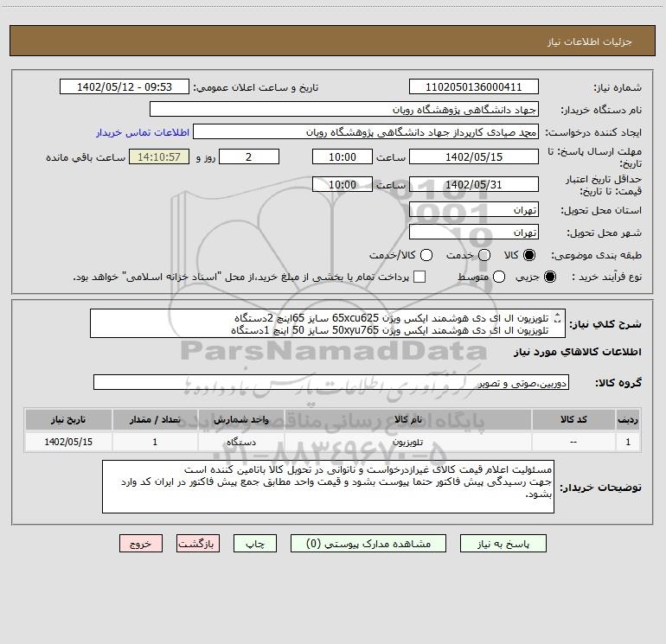This screenshot has height=644, width=666.
Task: Click the announcement date field 1402/05/12 - 09:53
Action: 125,87
